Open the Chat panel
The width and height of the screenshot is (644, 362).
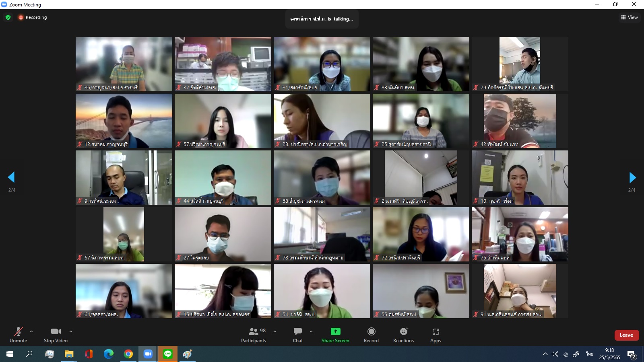(298, 335)
